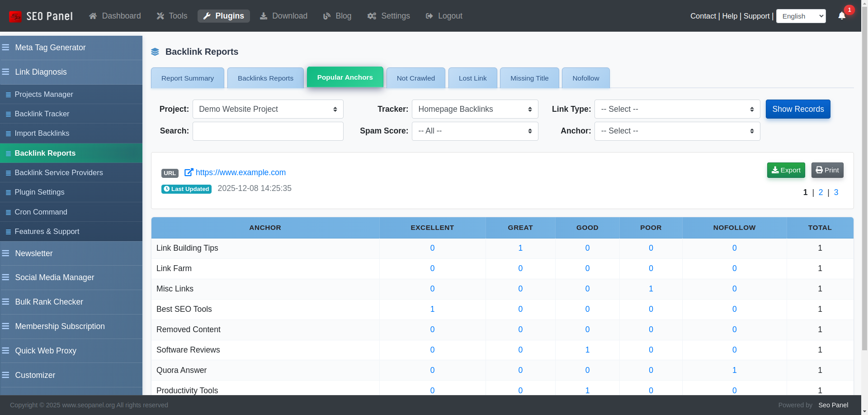The width and height of the screenshot is (868, 415).
Task: Go to page 3 of results
Action: 836,192
